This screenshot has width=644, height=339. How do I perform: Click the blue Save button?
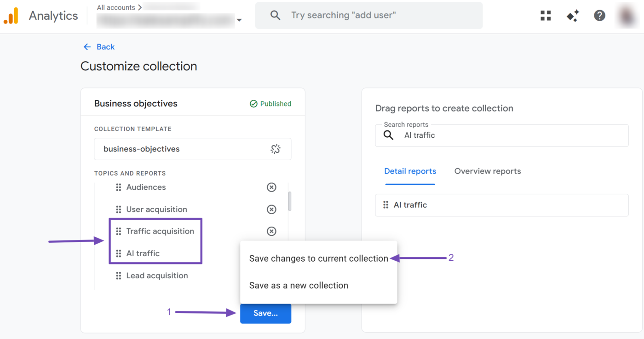click(x=265, y=313)
